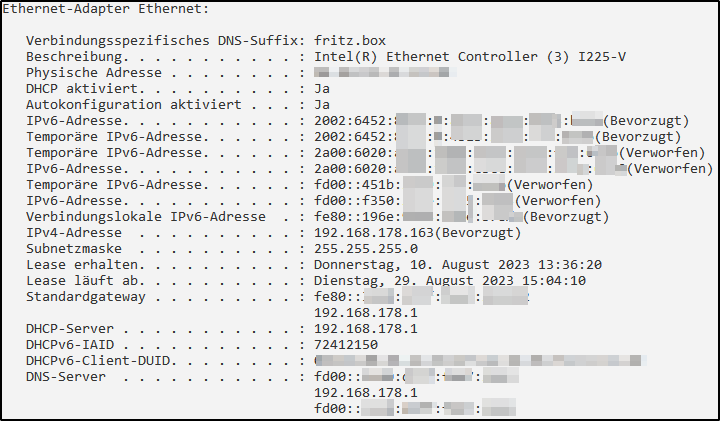
Task: Click the Standardgateway label
Action: (86, 297)
